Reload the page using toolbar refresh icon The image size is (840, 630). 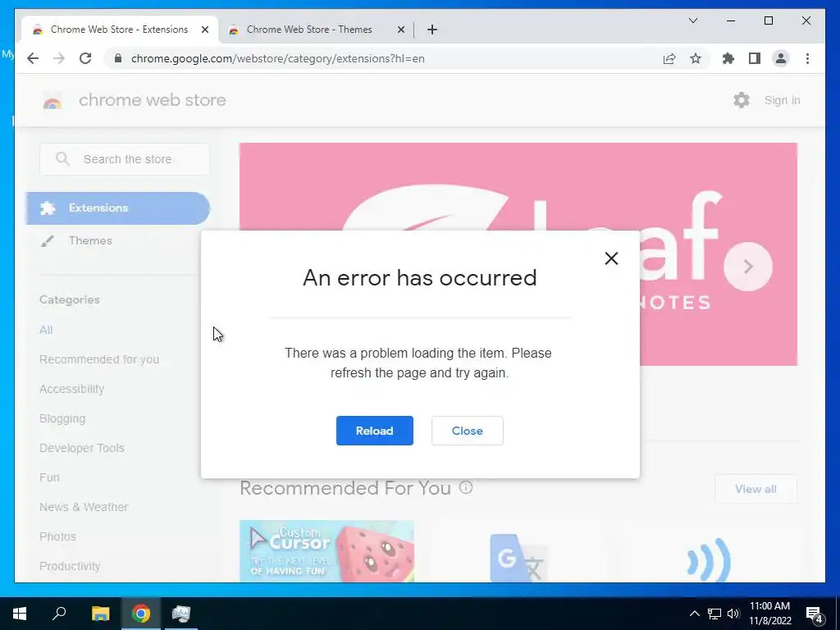tap(85, 58)
